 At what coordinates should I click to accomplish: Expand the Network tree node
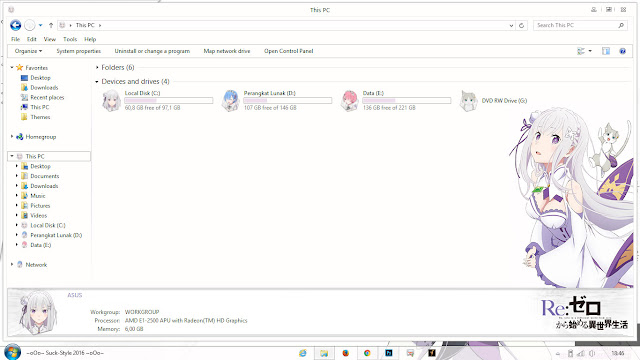(12, 264)
